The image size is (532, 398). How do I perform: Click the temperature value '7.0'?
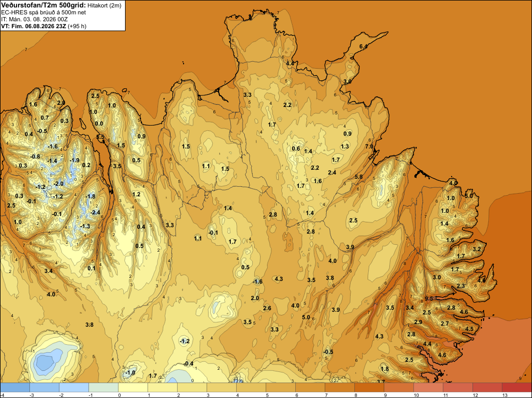369,146
